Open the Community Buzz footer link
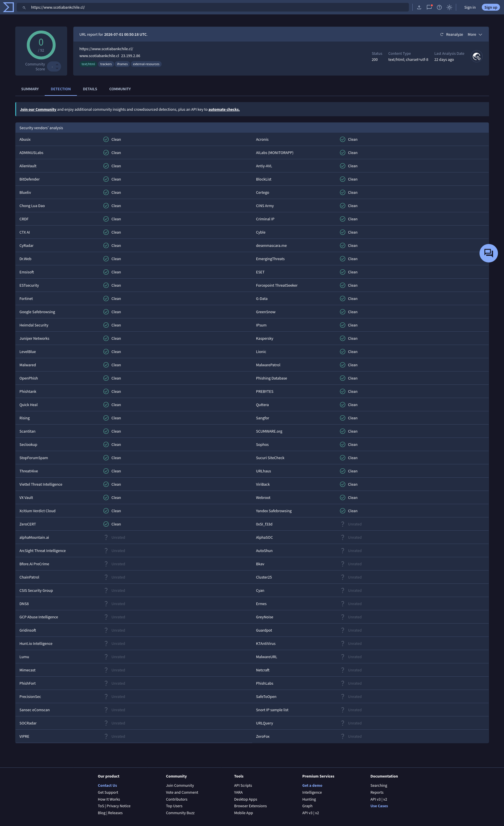This screenshot has height=826, width=504. pyautogui.click(x=180, y=813)
